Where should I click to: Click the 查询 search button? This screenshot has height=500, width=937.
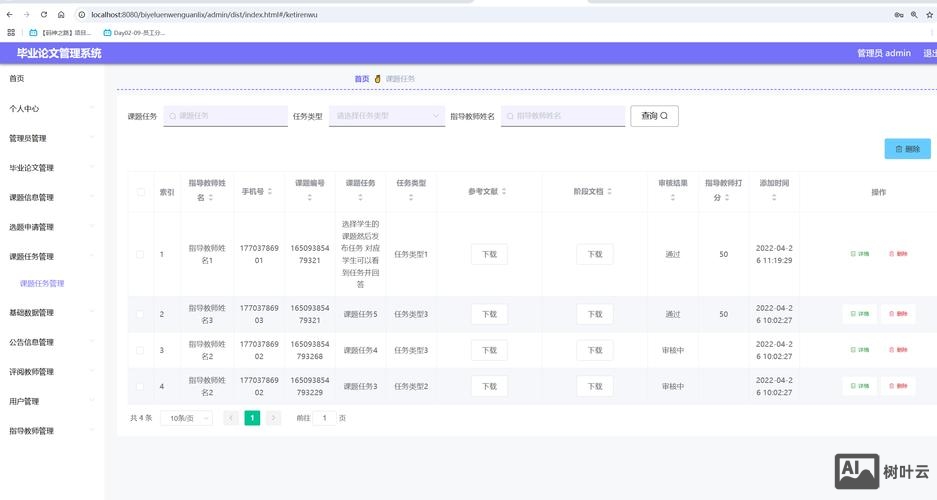tap(654, 116)
